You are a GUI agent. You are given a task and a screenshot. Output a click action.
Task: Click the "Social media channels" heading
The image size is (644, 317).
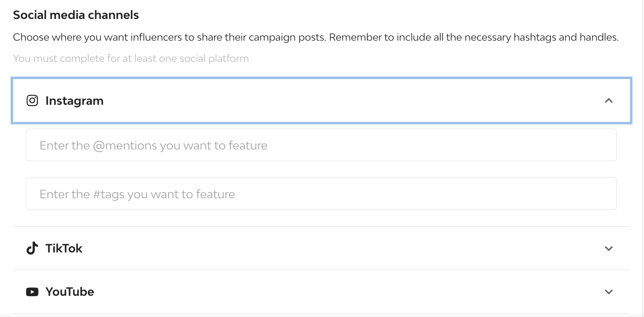[76, 15]
